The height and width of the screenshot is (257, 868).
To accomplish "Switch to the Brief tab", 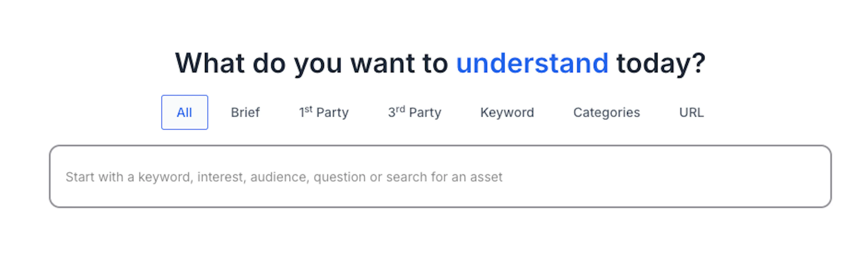I will tap(245, 112).
